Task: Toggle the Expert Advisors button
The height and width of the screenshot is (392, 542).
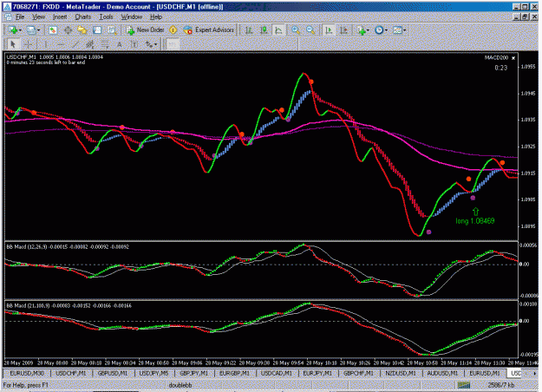Action: click(209, 30)
